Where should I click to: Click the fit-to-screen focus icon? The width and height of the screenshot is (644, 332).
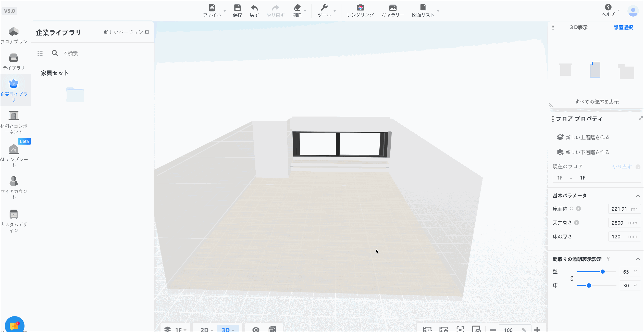(460, 329)
